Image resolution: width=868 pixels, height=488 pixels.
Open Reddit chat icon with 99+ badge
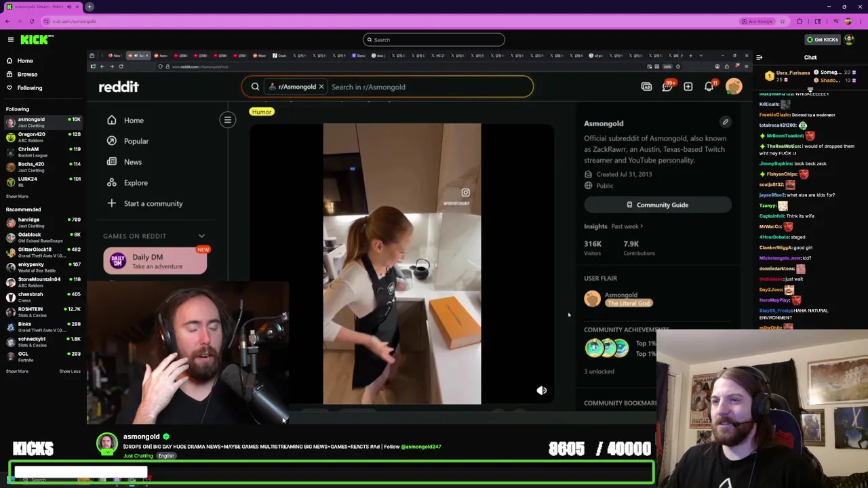[x=667, y=86]
